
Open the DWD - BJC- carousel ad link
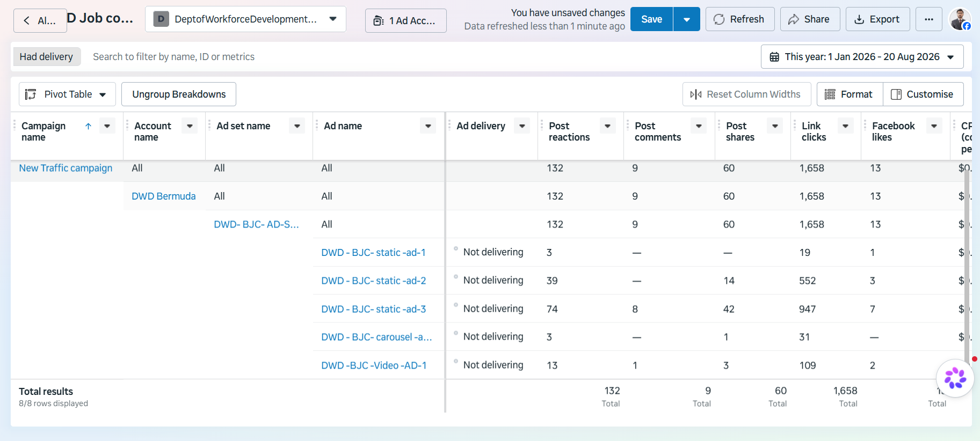[376, 337]
